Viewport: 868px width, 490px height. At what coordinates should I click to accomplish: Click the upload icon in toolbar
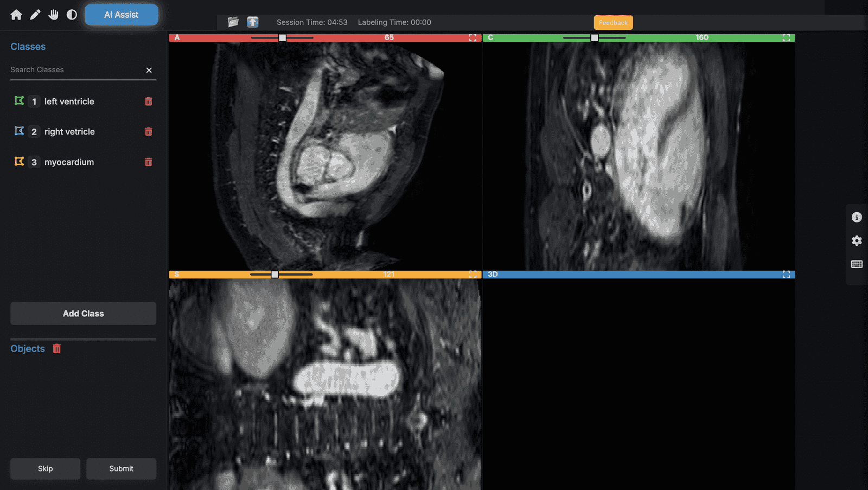252,22
